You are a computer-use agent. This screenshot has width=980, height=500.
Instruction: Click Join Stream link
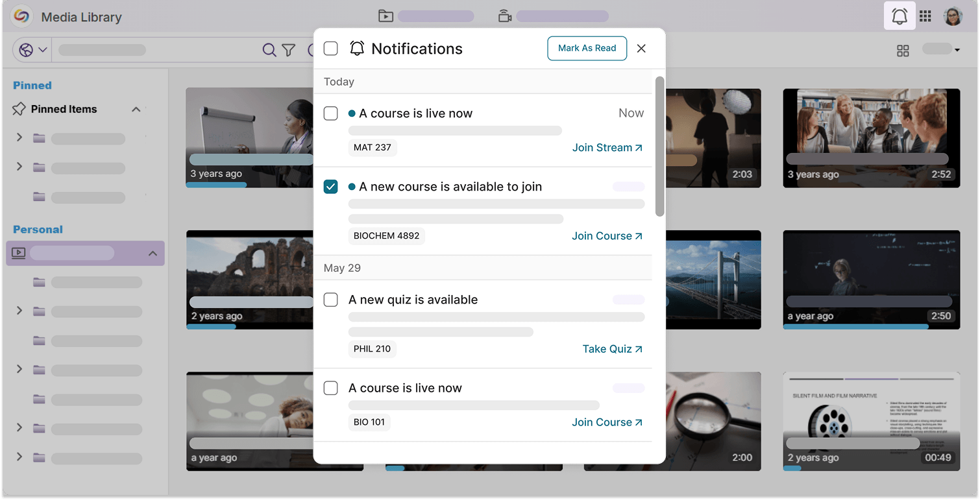[x=607, y=148]
